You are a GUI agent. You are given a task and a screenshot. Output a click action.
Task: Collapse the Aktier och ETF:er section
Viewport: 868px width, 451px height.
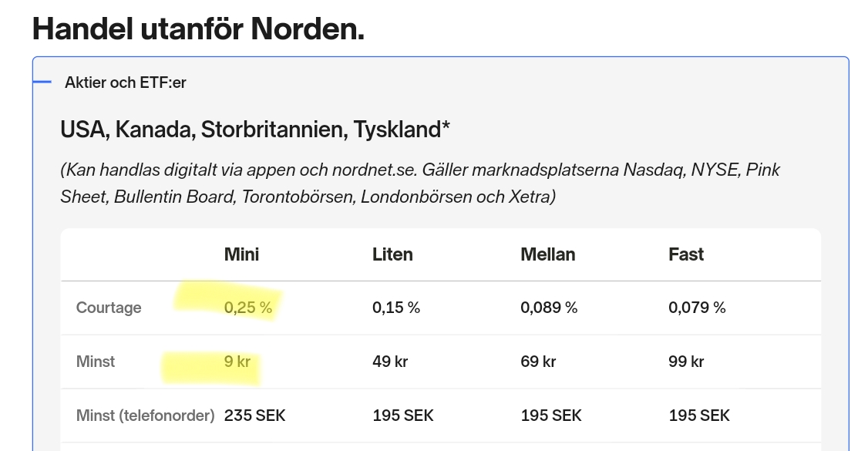pyautogui.click(x=126, y=82)
